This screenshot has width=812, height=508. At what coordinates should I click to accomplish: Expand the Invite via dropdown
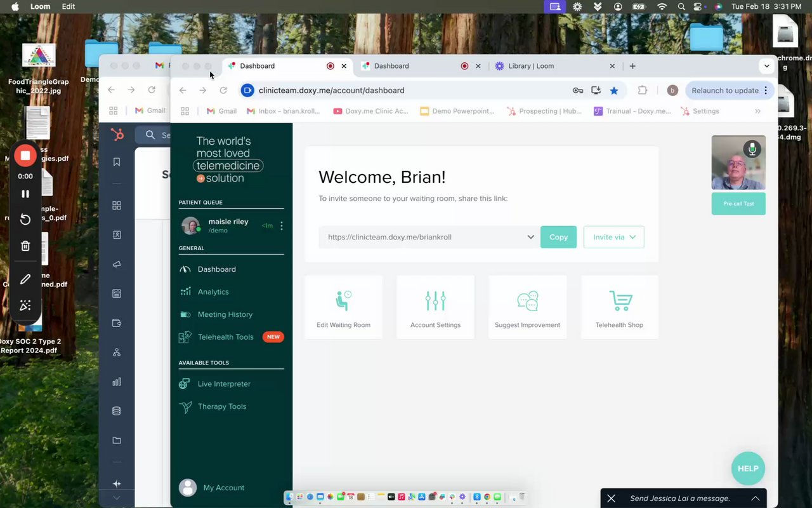[613, 237]
